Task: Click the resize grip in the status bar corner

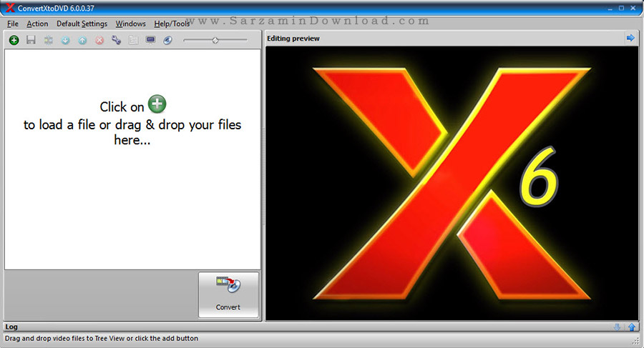Action: click(637, 341)
